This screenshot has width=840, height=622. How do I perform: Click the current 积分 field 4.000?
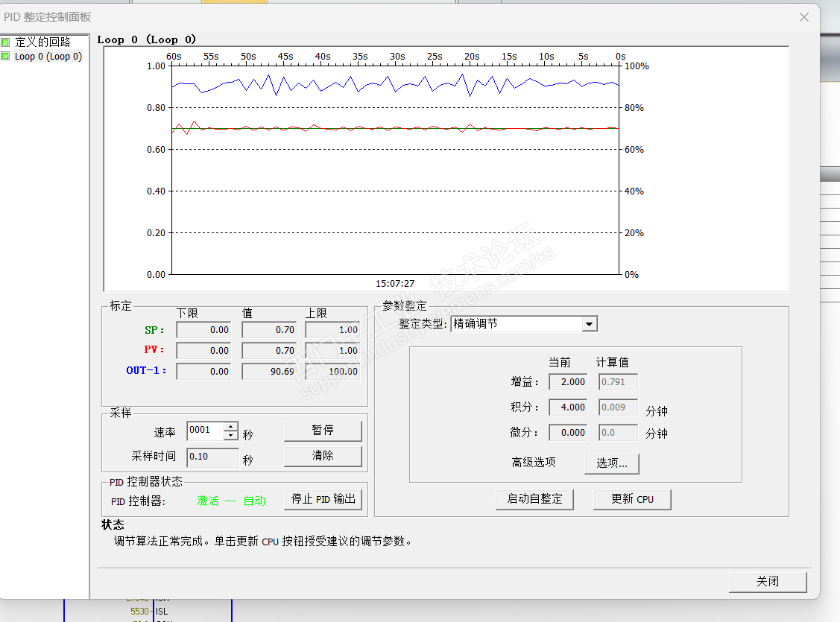(568, 407)
